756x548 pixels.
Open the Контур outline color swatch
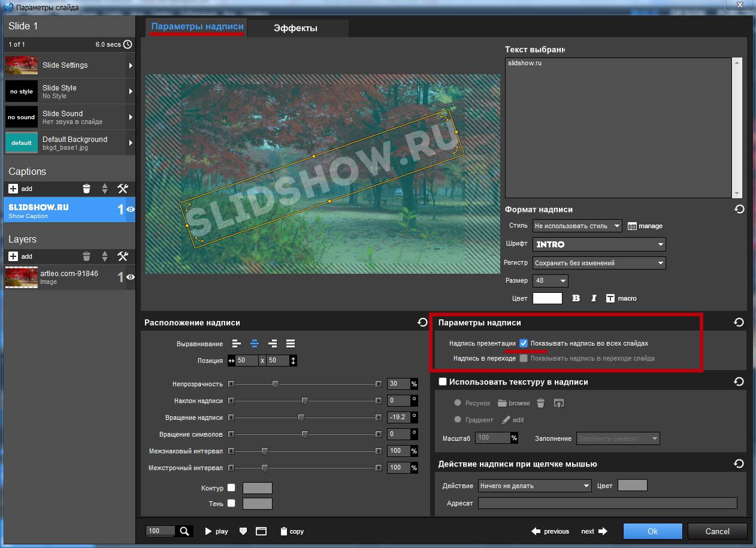click(x=258, y=488)
